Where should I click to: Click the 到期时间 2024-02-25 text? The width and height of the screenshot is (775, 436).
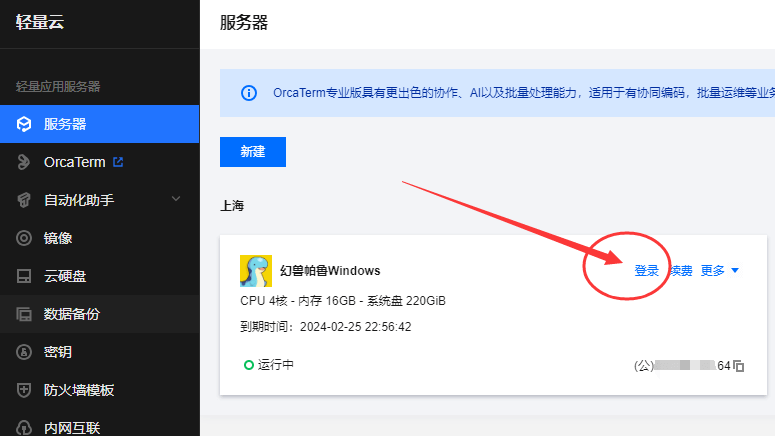tap(325, 327)
